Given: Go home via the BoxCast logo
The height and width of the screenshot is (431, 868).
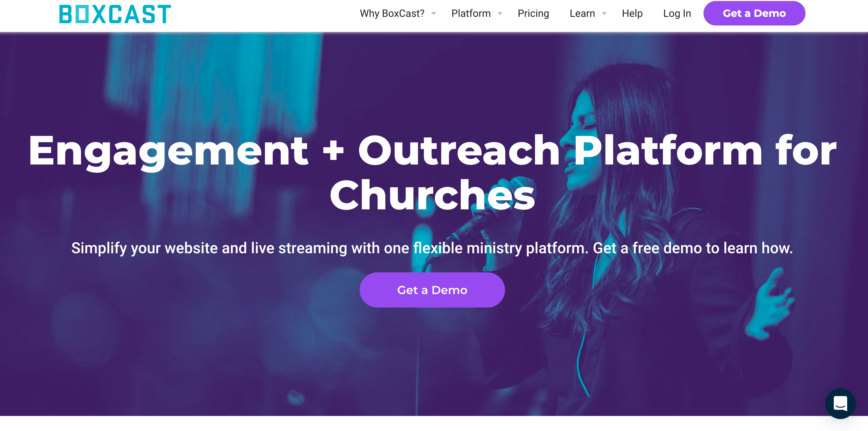Looking at the screenshot, I should (x=115, y=14).
